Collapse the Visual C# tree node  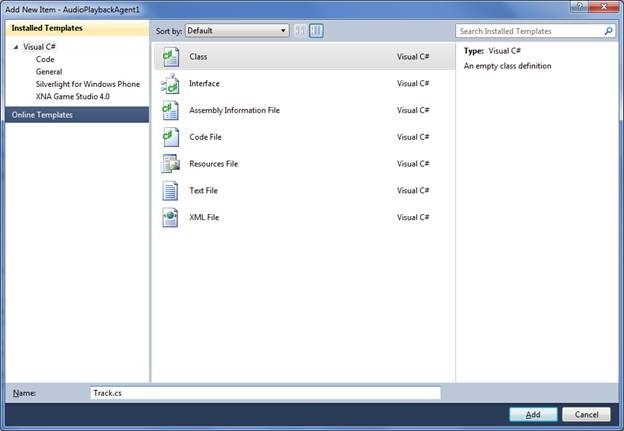click(x=16, y=47)
